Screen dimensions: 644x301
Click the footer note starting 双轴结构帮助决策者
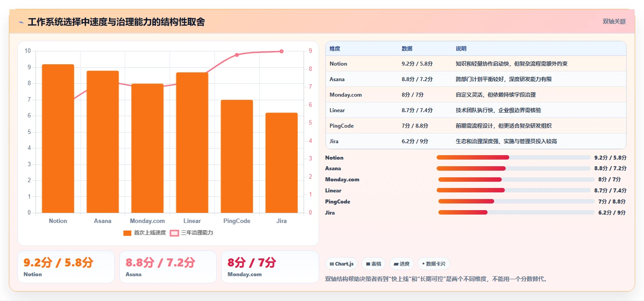437,279
